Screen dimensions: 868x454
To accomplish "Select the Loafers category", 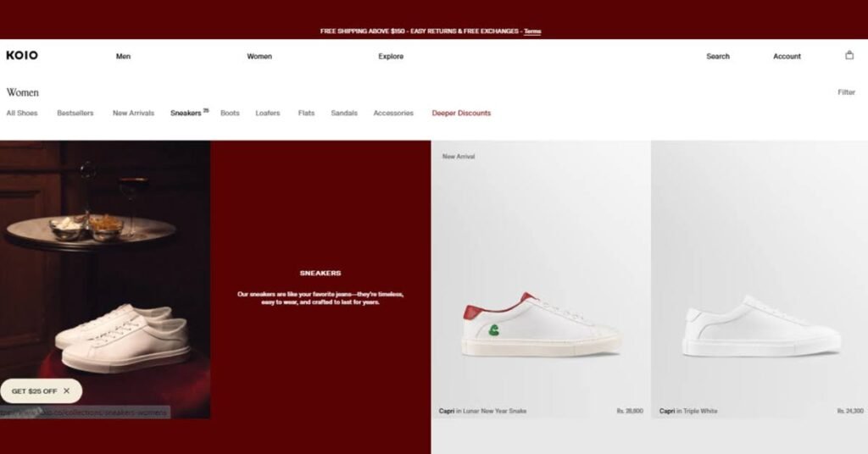I will coord(267,113).
